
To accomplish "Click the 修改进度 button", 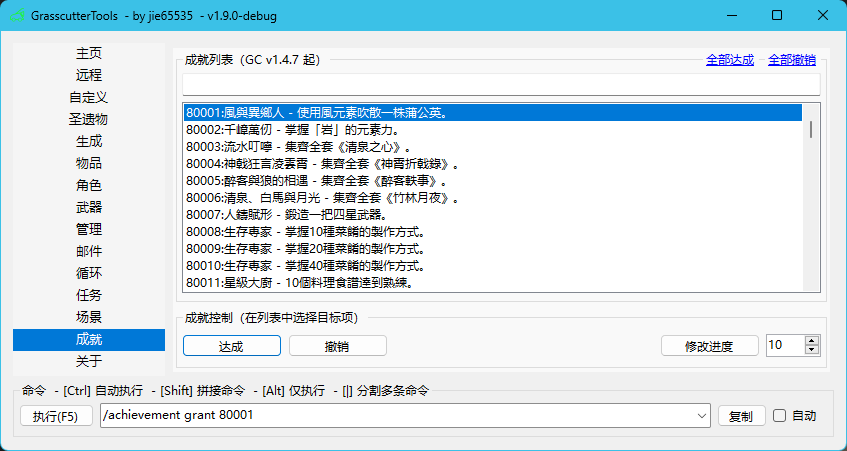I will pos(709,346).
